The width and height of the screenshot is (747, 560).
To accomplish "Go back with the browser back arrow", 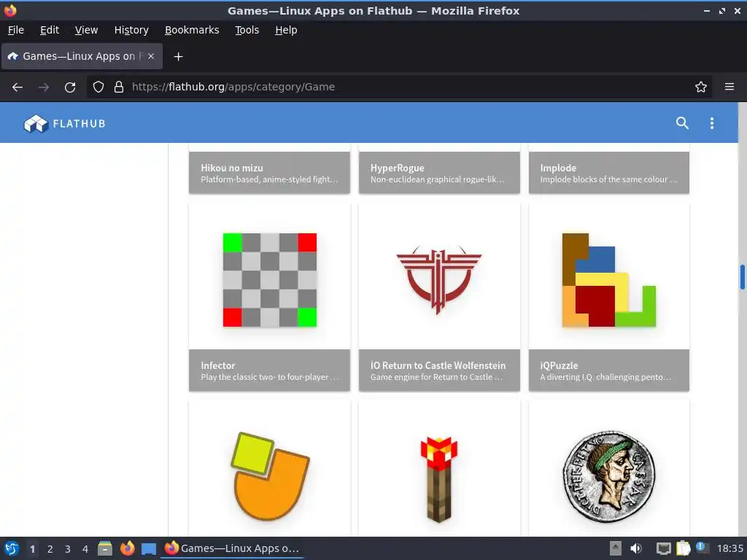I will pos(18,87).
